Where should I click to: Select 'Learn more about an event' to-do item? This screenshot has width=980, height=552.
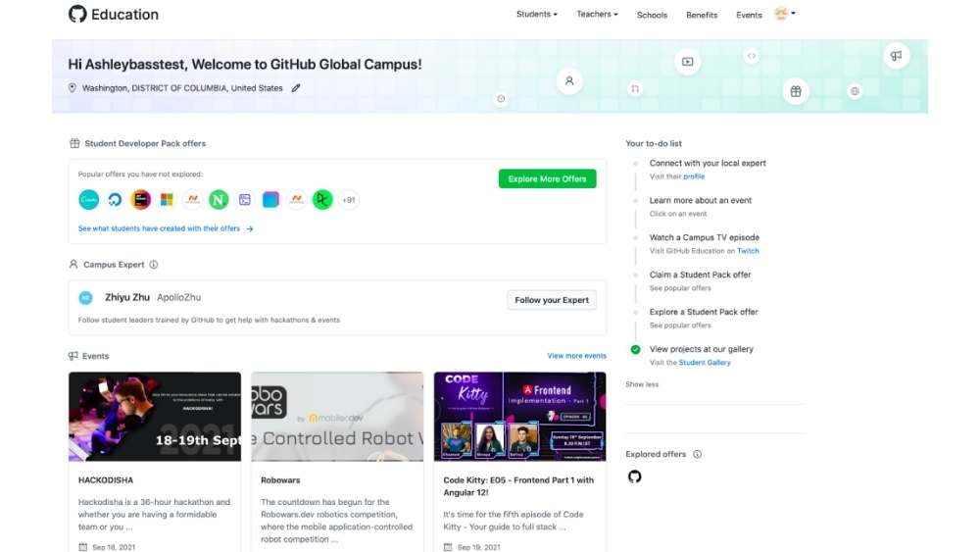tap(700, 201)
